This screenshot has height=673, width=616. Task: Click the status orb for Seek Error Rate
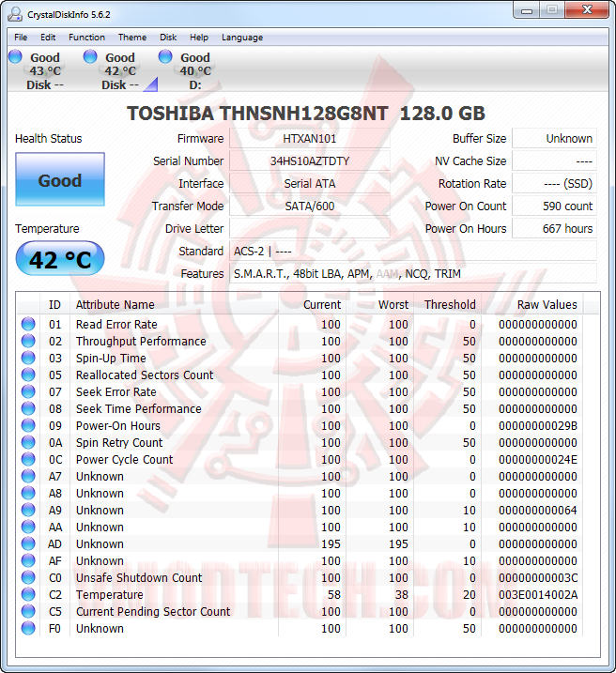(x=28, y=391)
